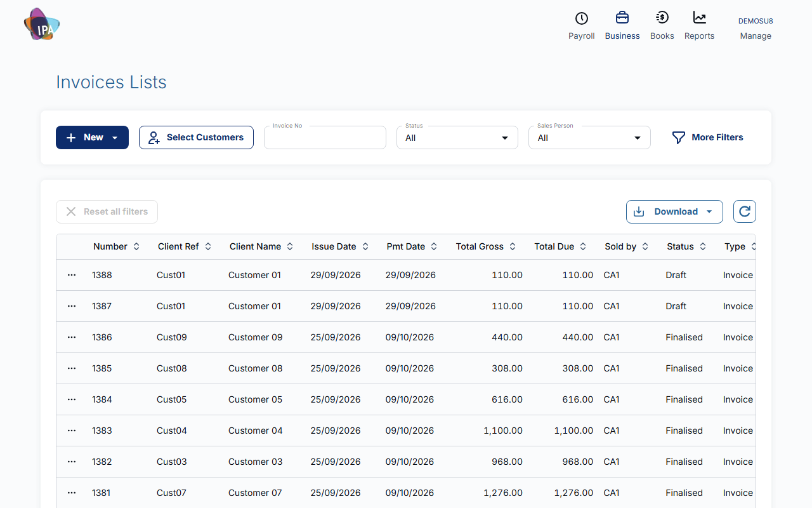812x508 pixels.
Task: Open row actions for invoice 1388
Action: 72,275
